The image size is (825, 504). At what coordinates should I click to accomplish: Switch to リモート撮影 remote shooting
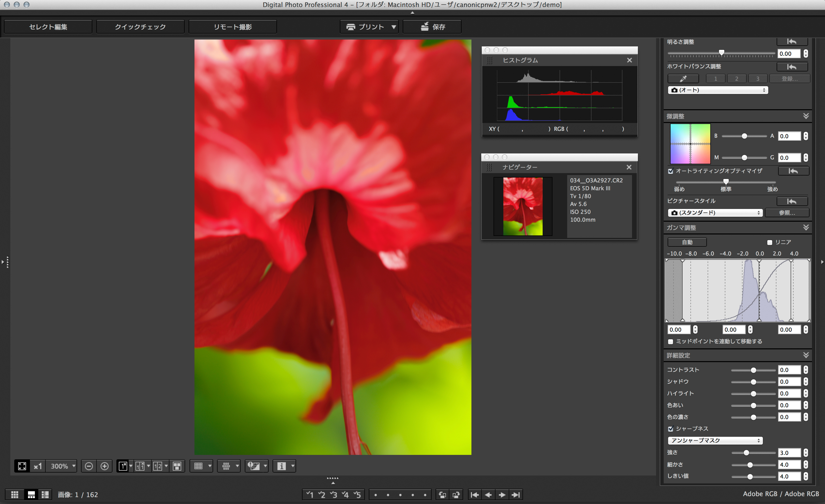(x=233, y=27)
